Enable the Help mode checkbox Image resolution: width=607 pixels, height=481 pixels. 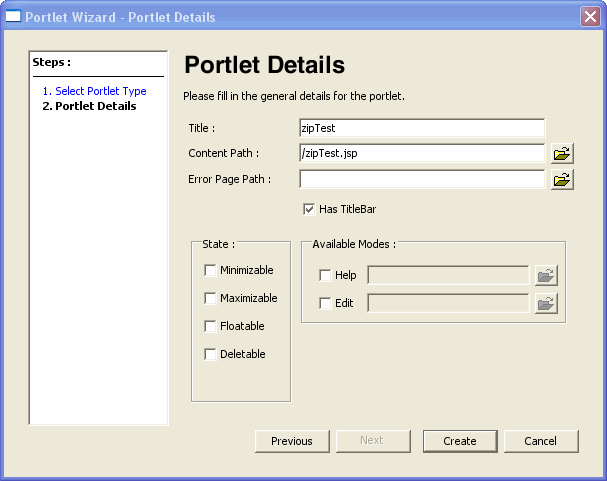click(x=325, y=275)
